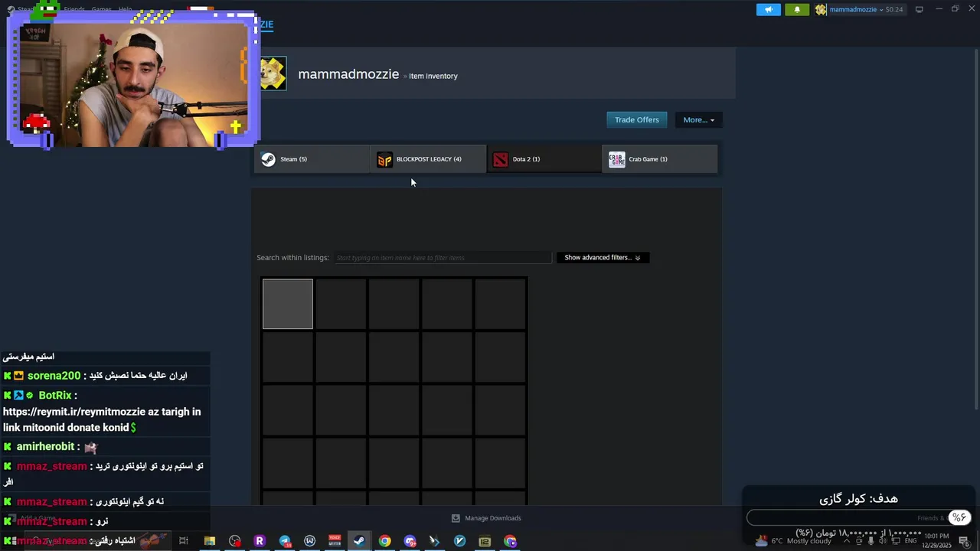980x551 pixels.
Task: Open Voicemeeter from the taskbar
Action: coord(335,541)
